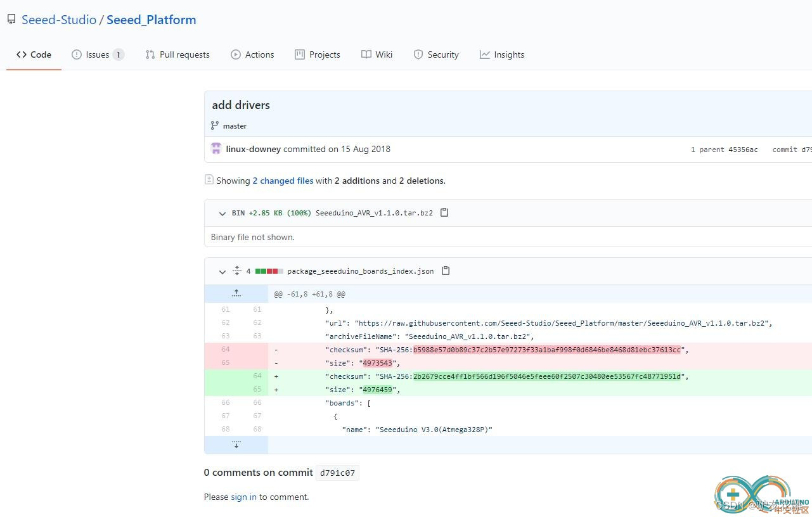812x517 pixels.
Task: Open the Insights tab
Action: click(502, 54)
